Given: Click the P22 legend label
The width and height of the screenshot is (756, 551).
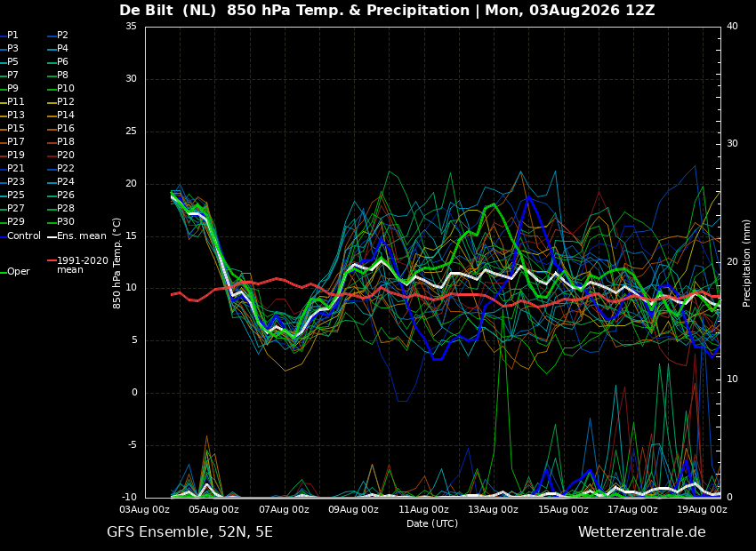Looking at the screenshot, I should click(x=66, y=169).
